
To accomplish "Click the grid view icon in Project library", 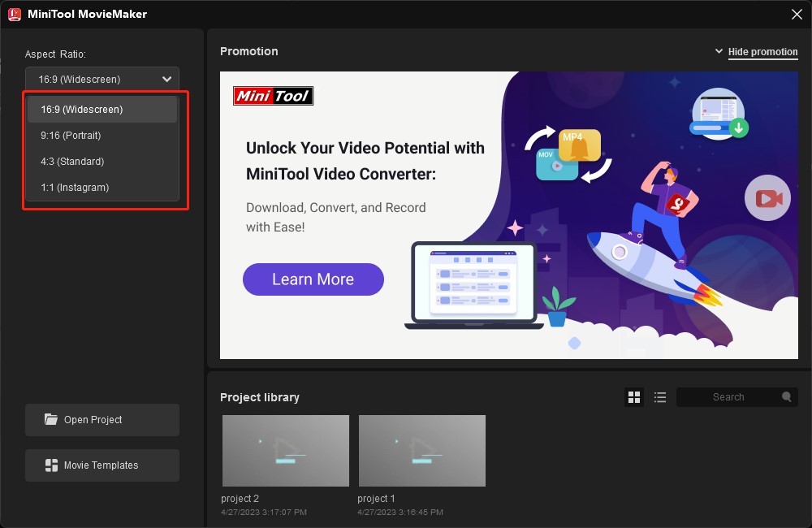I will [x=634, y=397].
